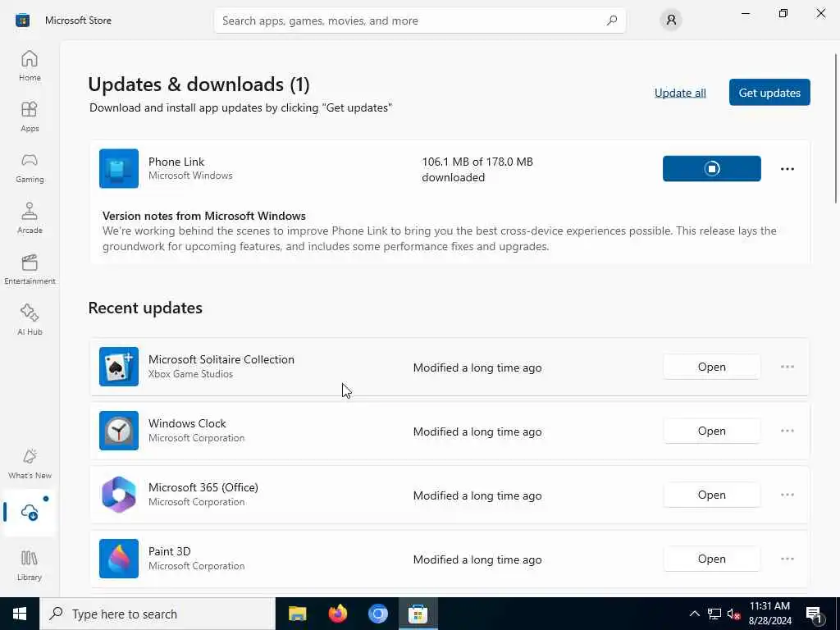Open more options for Microsoft 365 (Office)
Viewport: 840px width, 630px height.
pos(787,495)
